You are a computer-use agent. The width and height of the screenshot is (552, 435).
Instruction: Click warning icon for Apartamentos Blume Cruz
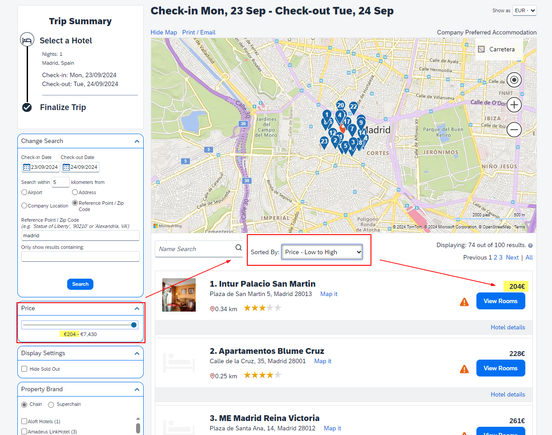pos(464,369)
